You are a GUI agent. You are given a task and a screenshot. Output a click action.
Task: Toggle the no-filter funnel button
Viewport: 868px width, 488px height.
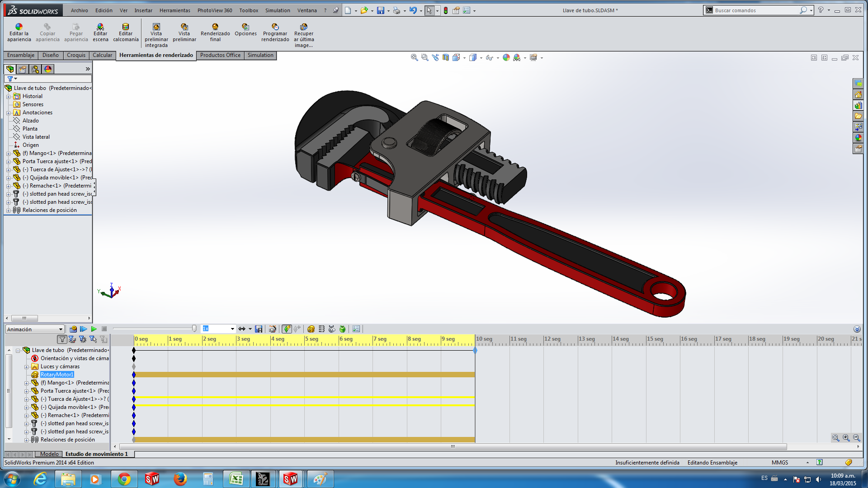[62, 339]
